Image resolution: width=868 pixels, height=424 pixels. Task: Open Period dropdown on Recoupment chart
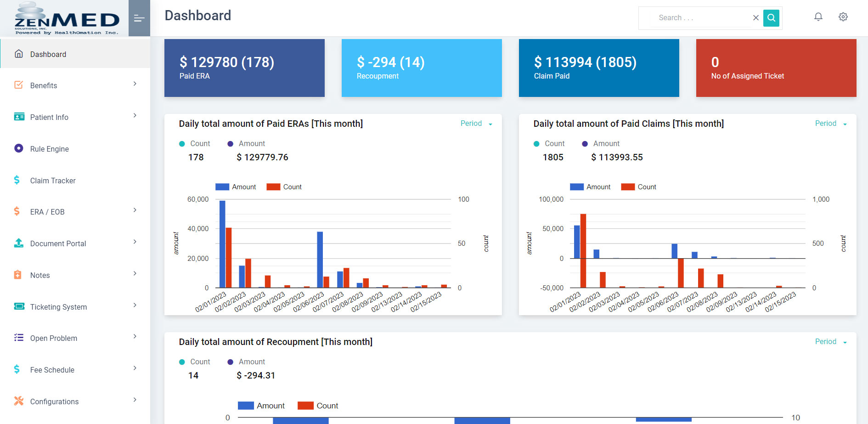[831, 342]
